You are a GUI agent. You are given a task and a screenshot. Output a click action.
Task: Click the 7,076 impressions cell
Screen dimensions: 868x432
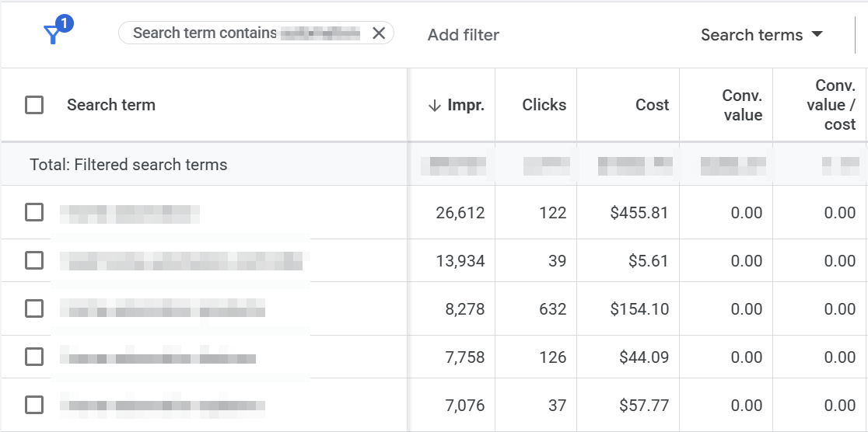tap(464, 406)
